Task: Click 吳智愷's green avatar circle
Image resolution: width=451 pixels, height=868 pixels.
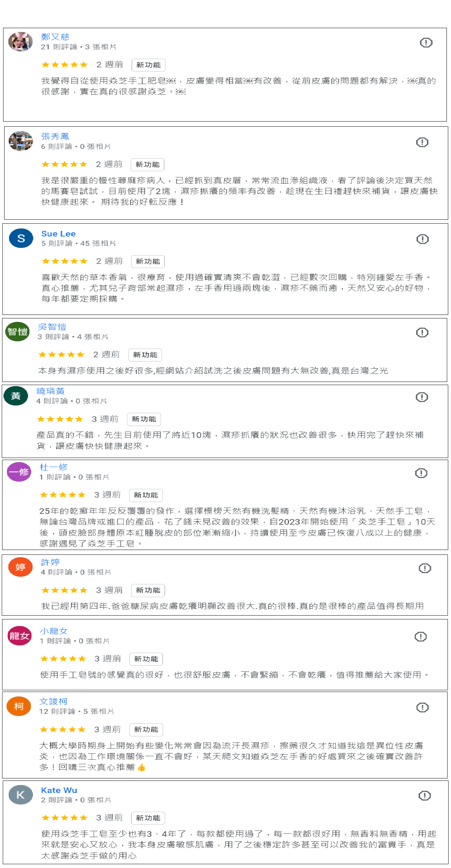Action: click(18, 332)
